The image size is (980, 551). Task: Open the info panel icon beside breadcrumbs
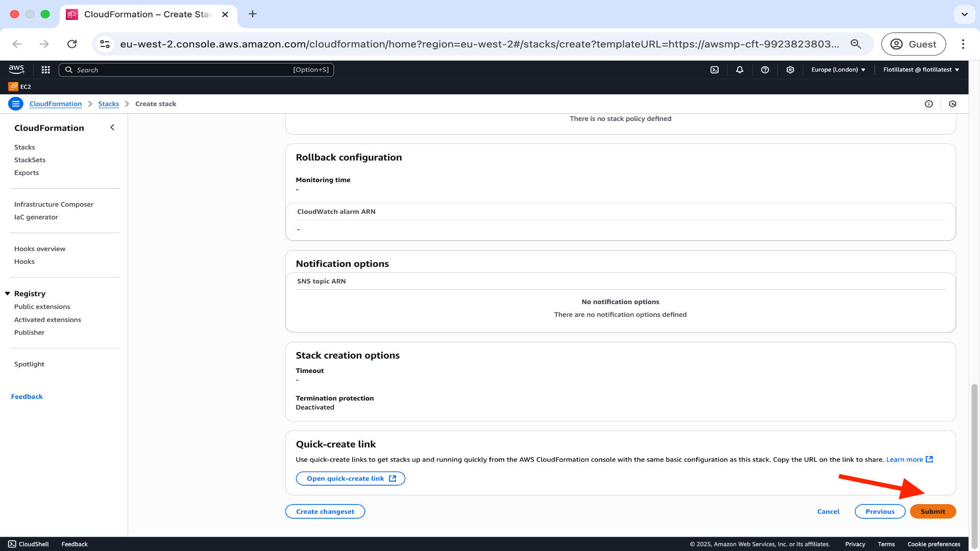929,104
